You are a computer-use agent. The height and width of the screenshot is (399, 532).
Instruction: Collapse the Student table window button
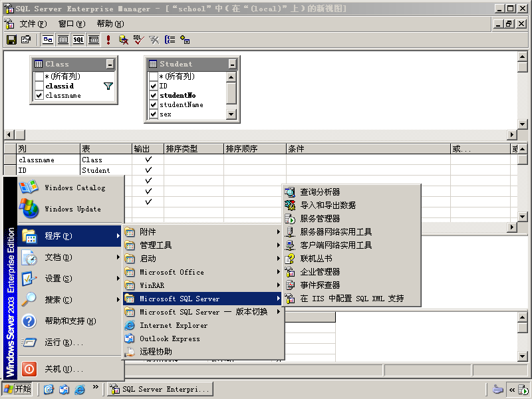tap(232, 64)
